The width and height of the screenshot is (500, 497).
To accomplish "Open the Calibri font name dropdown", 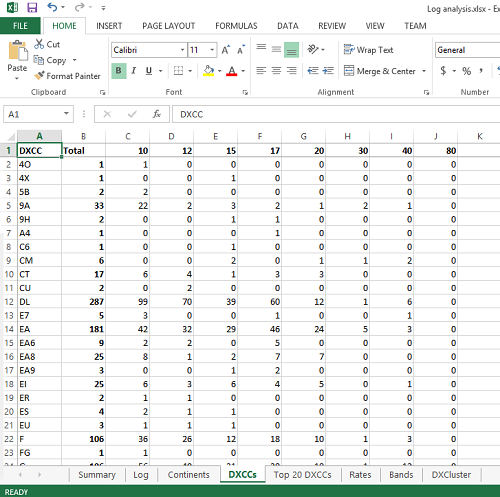I will tap(182, 50).
